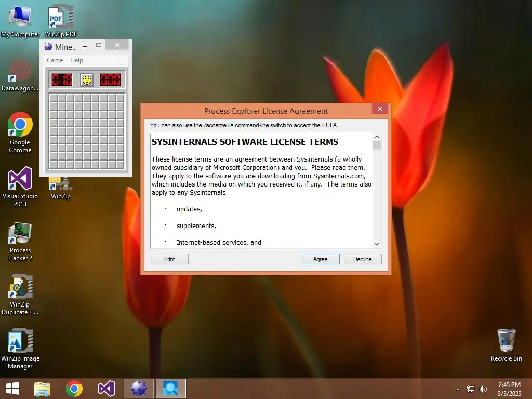Click Agree on the license agreement

coord(321,259)
